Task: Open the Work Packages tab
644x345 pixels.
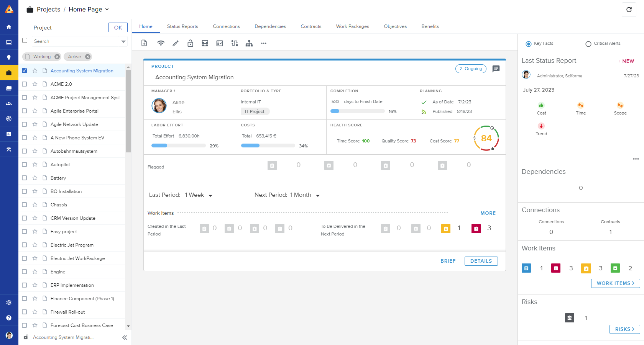Action: tap(352, 26)
